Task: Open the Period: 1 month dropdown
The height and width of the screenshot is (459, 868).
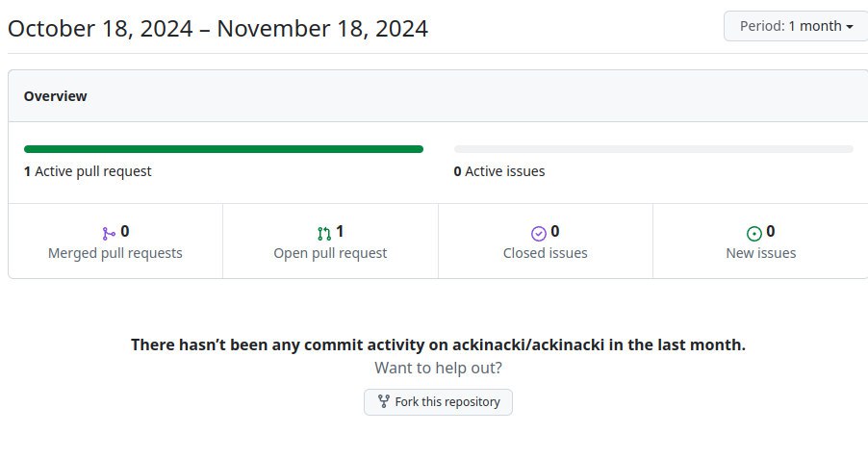Action: (795, 26)
